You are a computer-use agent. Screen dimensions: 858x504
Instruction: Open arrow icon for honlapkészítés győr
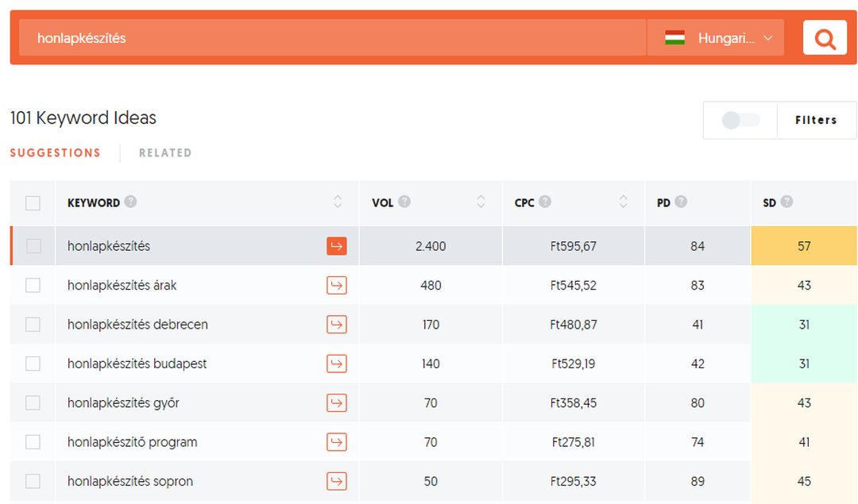pyautogui.click(x=337, y=403)
